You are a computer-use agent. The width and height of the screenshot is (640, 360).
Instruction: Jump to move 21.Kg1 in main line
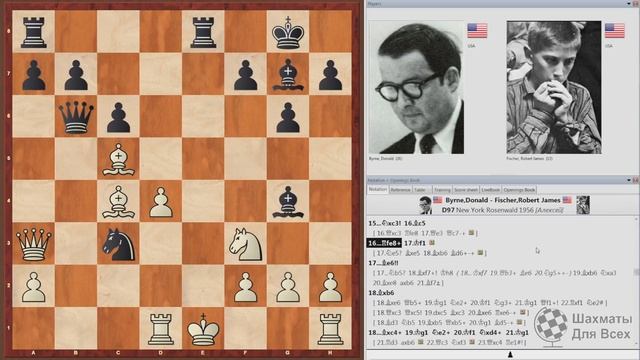click(517, 332)
